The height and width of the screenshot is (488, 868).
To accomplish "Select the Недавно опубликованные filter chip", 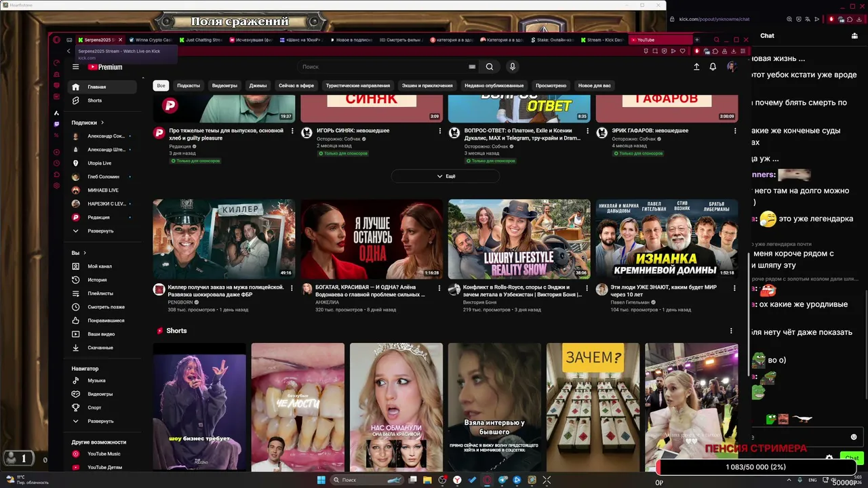I will click(494, 85).
